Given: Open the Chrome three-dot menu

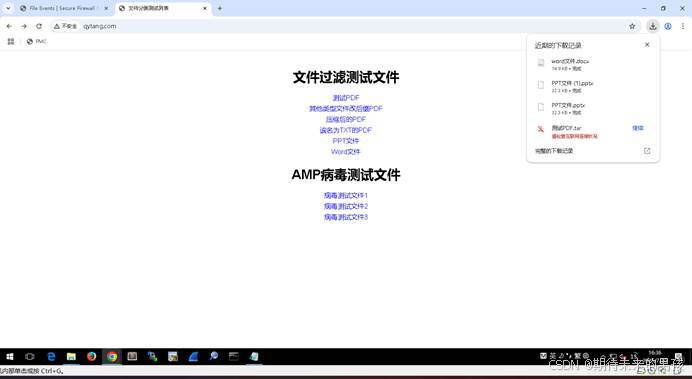Looking at the screenshot, I should [x=683, y=26].
